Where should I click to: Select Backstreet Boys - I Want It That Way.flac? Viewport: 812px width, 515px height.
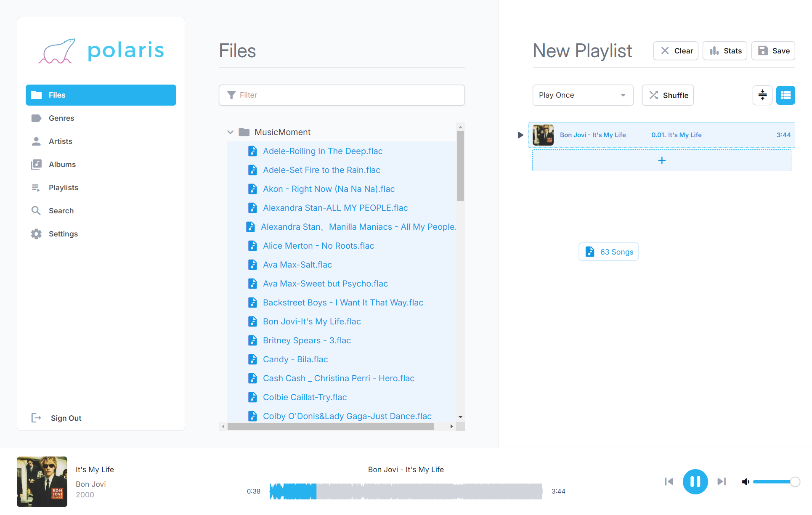tap(343, 303)
